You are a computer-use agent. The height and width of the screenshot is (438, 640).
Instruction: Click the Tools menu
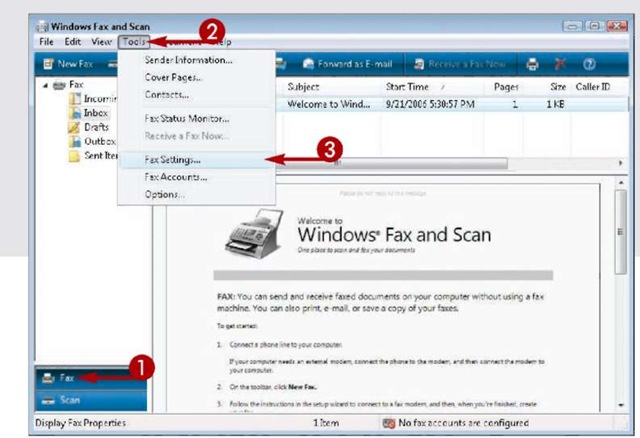click(133, 42)
